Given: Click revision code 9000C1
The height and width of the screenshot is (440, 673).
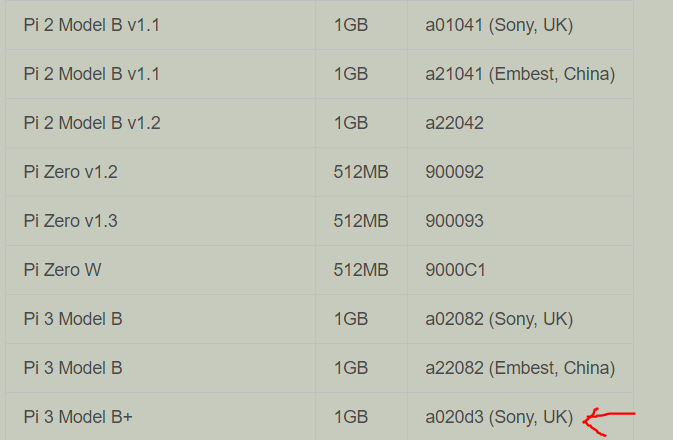Looking at the screenshot, I should (x=455, y=270).
